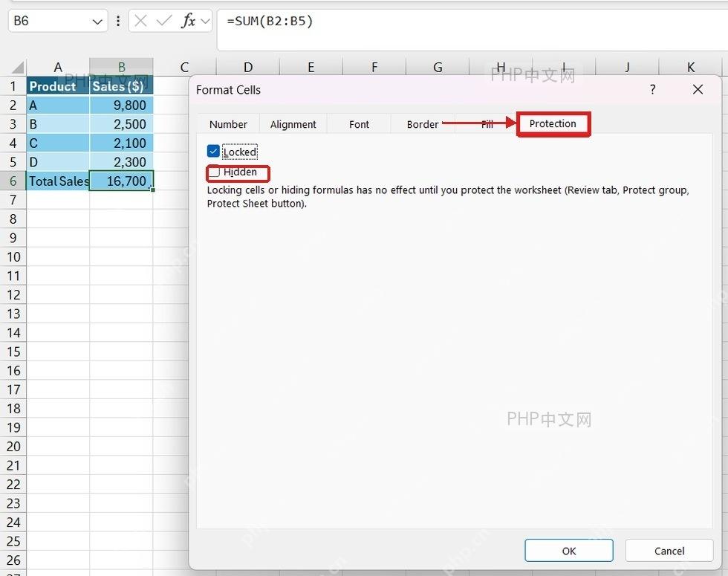Viewport: 728px width, 576px height.
Task: Click the Product header cell
Action: [x=58, y=86]
